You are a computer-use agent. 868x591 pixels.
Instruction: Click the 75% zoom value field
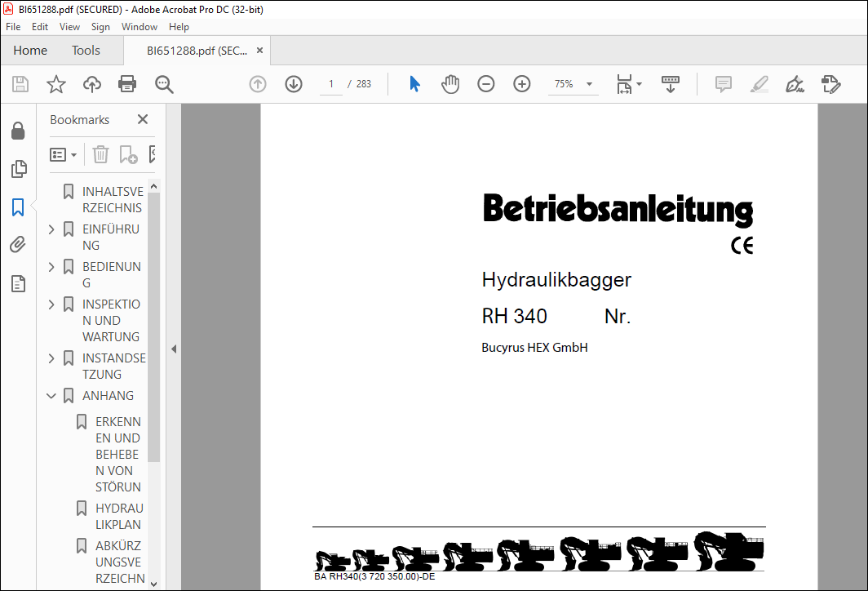(564, 84)
